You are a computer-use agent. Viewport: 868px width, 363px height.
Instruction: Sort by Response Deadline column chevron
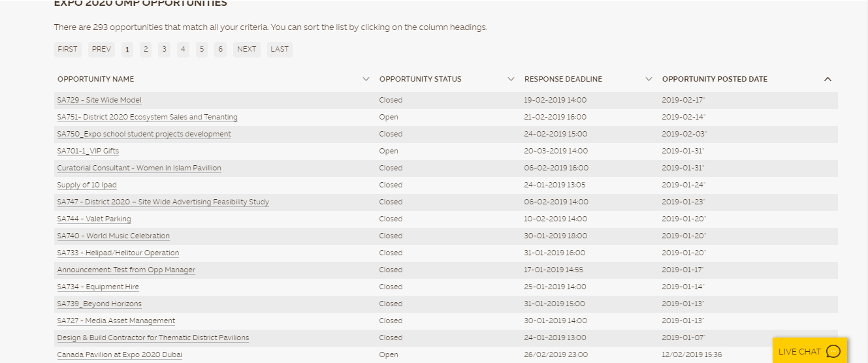tap(649, 79)
